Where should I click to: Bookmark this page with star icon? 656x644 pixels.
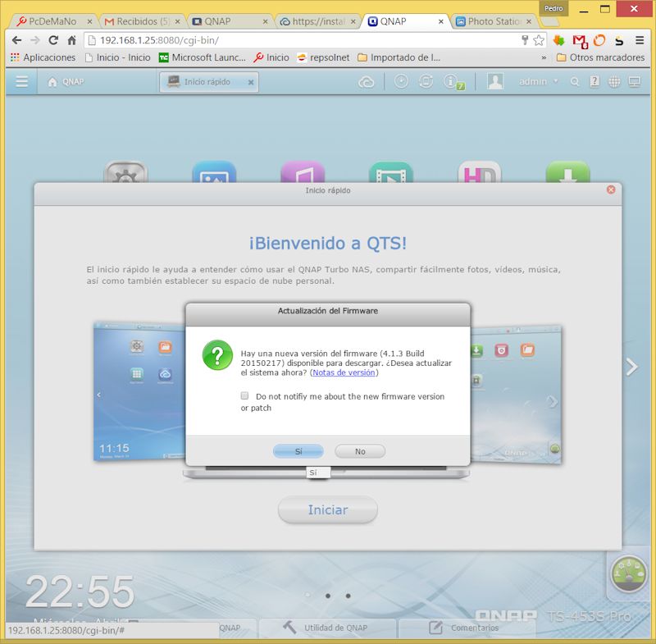point(539,40)
